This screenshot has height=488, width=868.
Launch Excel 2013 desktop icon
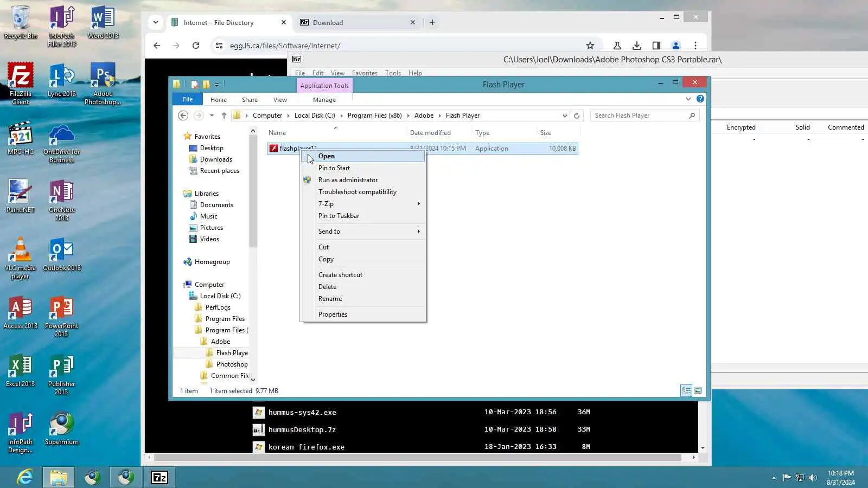tap(21, 370)
